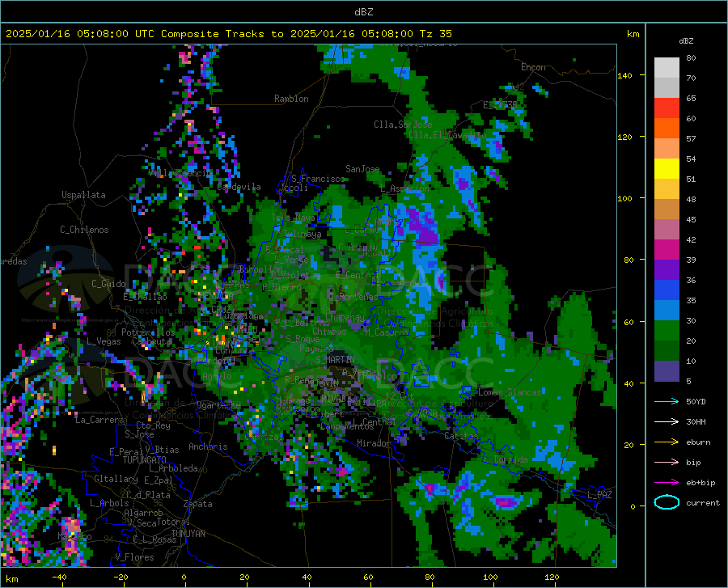Click the 'Clla.SanJose' map label

[403, 125]
